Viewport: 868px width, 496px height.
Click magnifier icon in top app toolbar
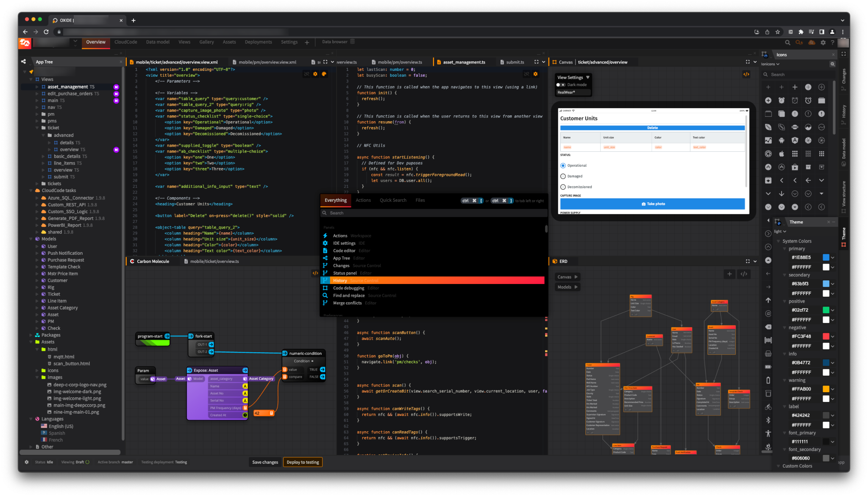click(x=787, y=42)
